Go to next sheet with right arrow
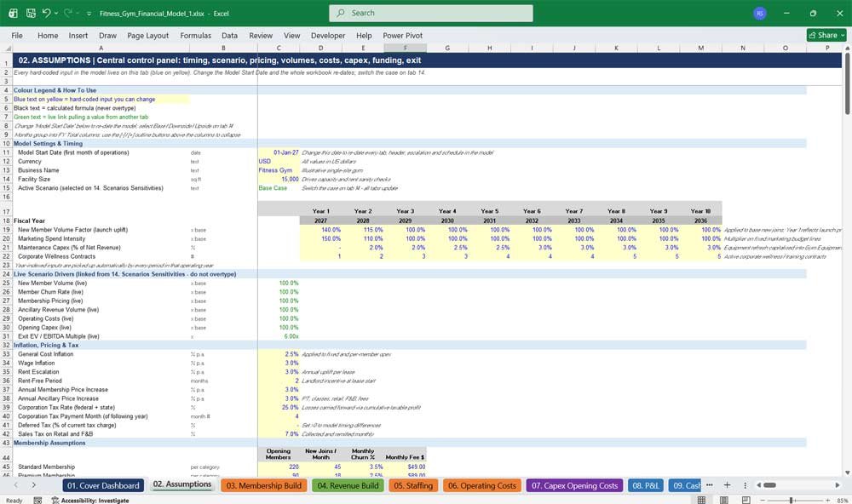852x504 pixels. (x=34, y=485)
